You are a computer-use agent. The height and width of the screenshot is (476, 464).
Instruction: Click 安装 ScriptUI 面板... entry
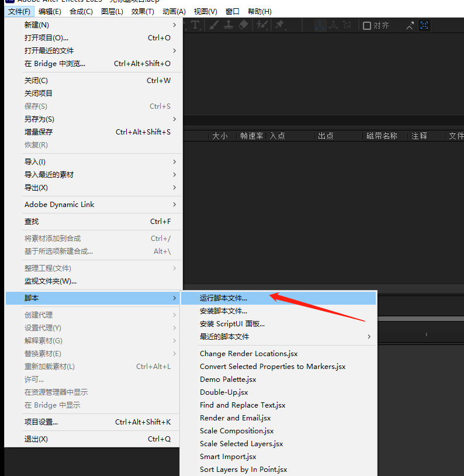coord(279,323)
